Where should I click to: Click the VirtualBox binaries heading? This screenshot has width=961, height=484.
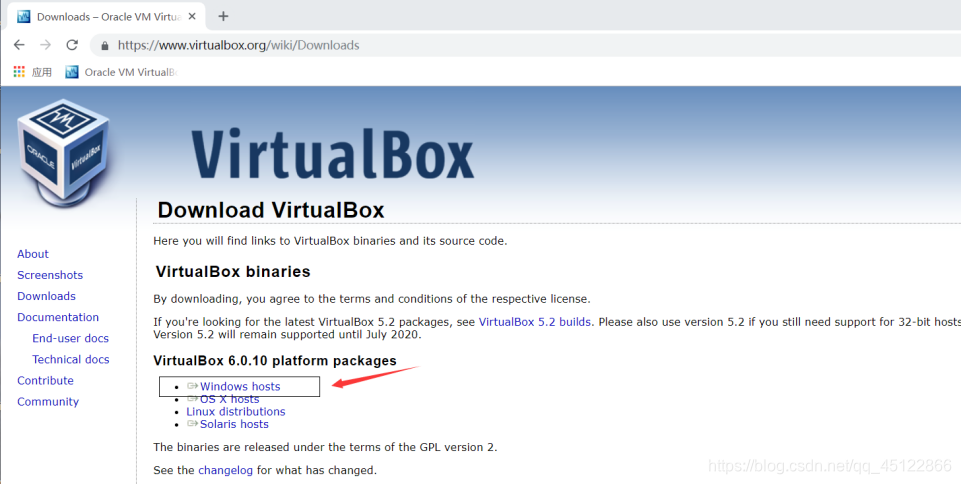233,271
